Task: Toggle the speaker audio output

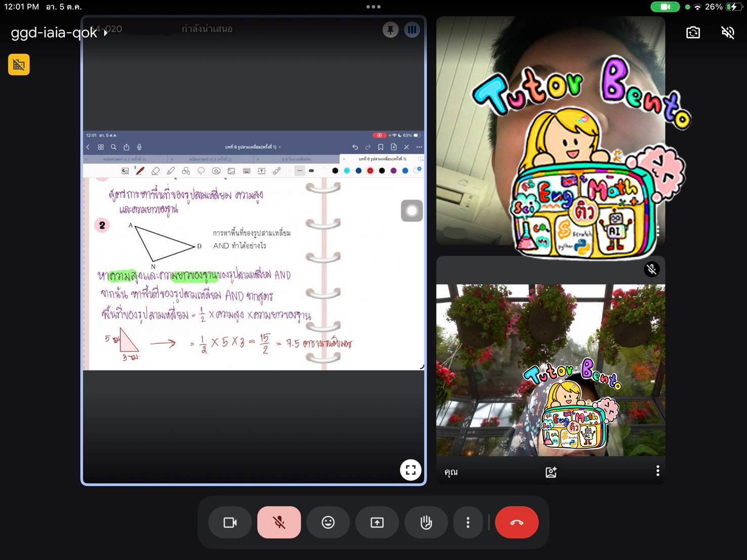Action: pos(727,33)
